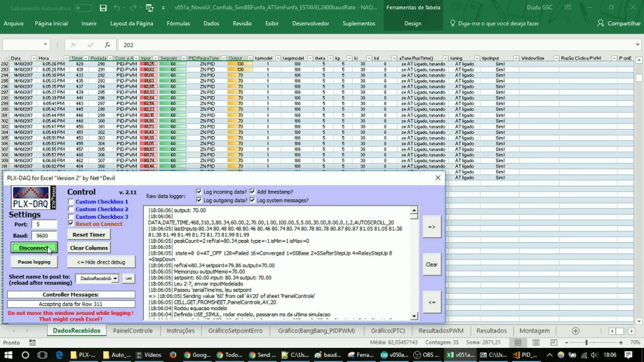This screenshot has height=362, width=644.
Task: Click the Reset Timer button
Action: coord(89,235)
